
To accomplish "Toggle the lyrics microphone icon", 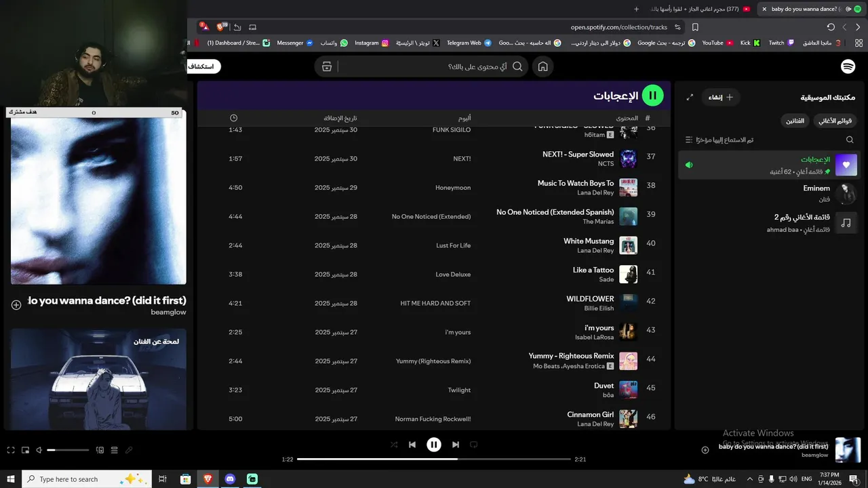I will click(129, 450).
